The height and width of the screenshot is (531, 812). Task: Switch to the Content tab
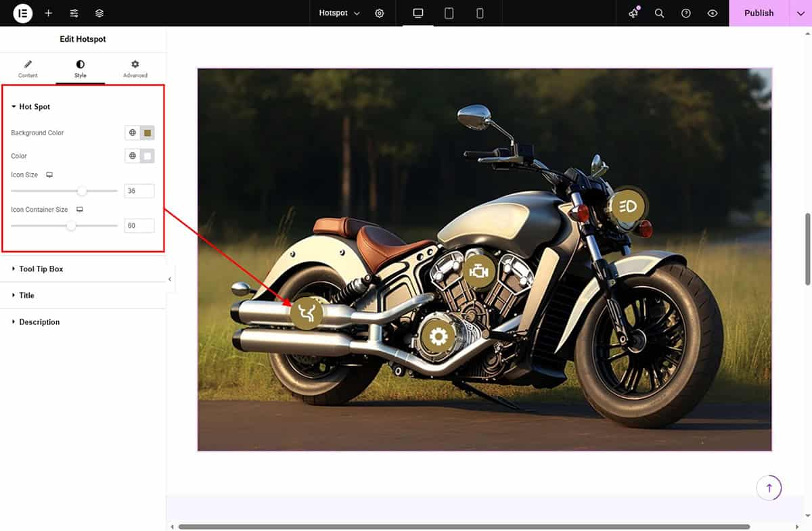pyautogui.click(x=28, y=69)
